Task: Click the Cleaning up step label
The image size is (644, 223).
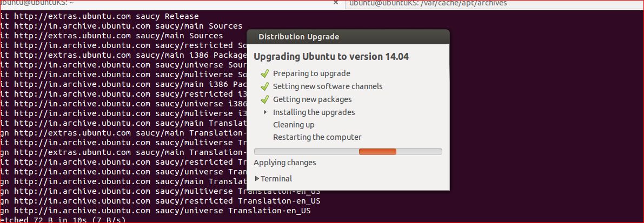Action: click(294, 125)
